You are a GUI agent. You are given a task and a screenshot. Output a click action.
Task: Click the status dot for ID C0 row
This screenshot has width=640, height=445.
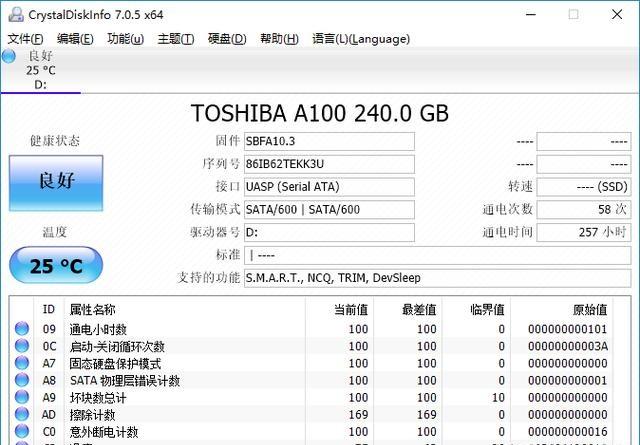(22, 432)
